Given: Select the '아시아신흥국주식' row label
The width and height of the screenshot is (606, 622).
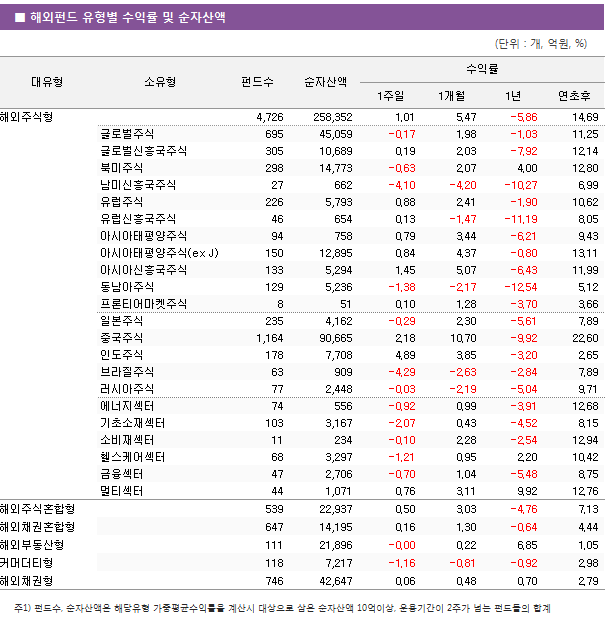Looking at the screenshot, I should [143, 270].
